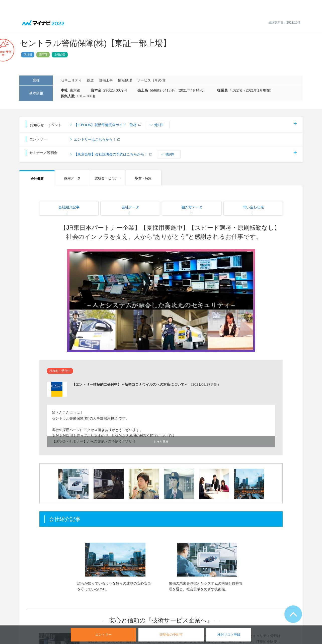Image resolution: width=322 pixels, height=644 pixels.
Task: Click the 検討リスト登録 button
Action: pyautogui.click(x=229, y=634)
